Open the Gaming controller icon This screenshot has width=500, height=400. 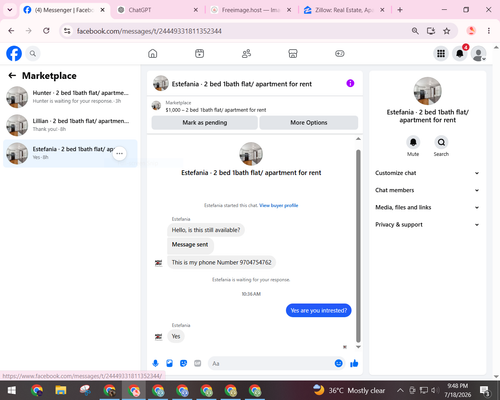click(340, 53)
